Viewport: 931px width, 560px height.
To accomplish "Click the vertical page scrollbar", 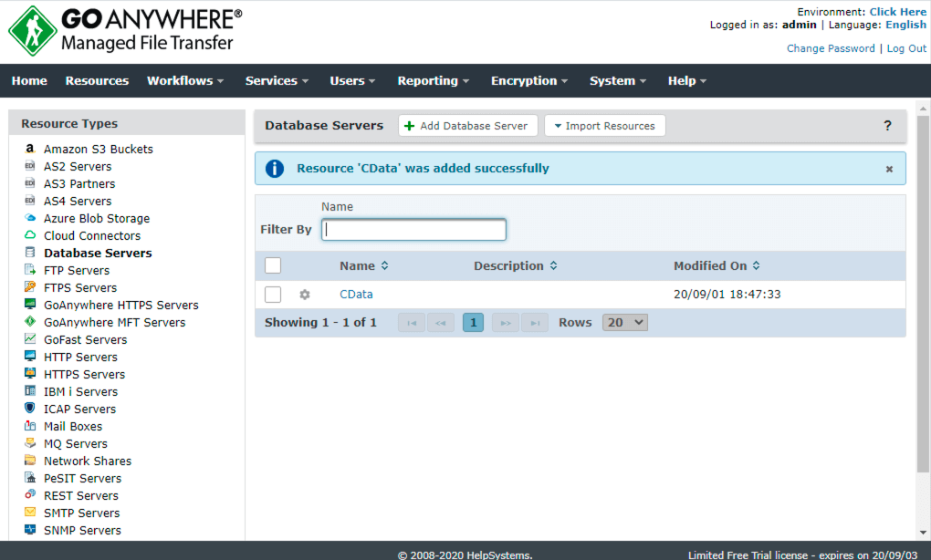I will pyautogui.click(x=923, y=294).
